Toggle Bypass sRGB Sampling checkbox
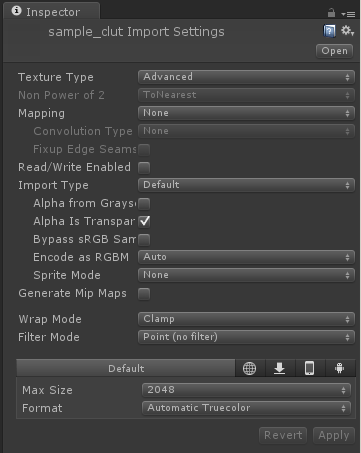 [144, 240]
